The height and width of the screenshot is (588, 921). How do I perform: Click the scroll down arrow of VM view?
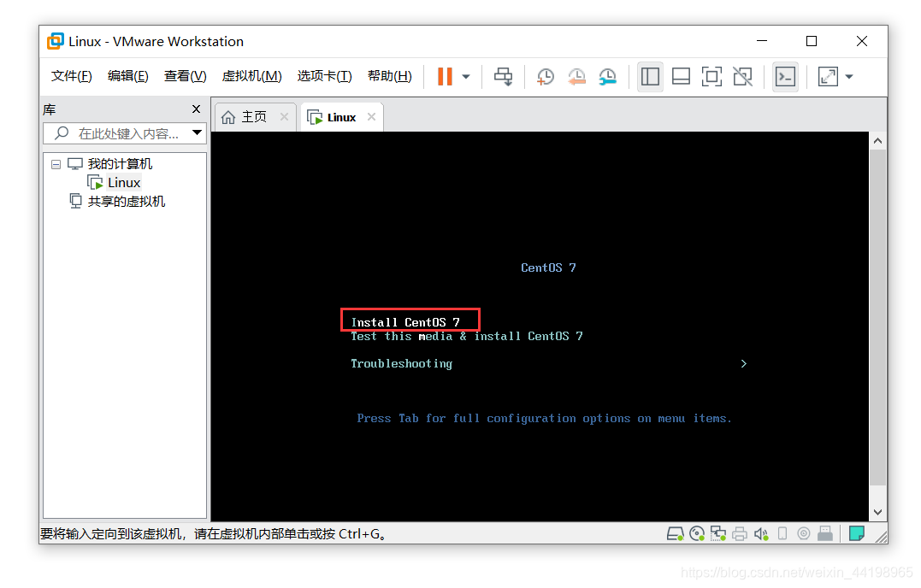[x=877, y=512]
